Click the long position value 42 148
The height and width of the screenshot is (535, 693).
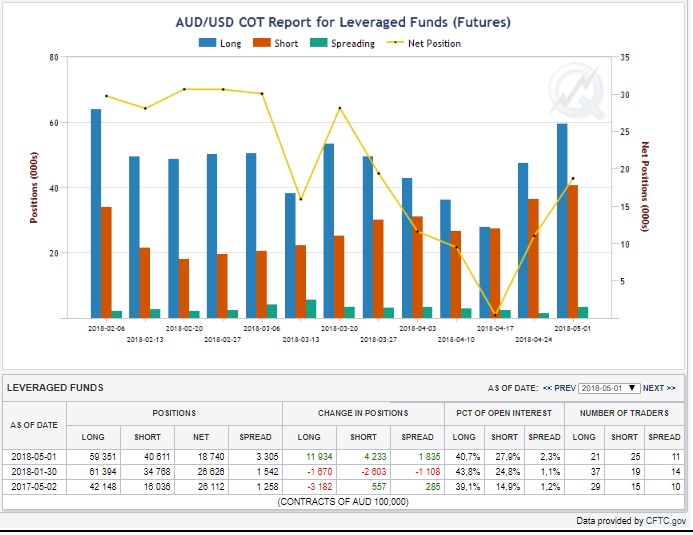[102, 486]
